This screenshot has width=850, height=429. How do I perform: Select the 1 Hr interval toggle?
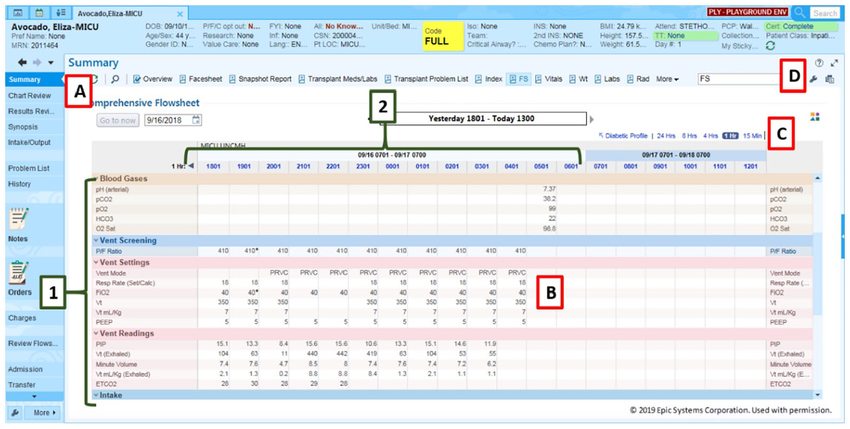pyautogui.click(x=731, y=136)
